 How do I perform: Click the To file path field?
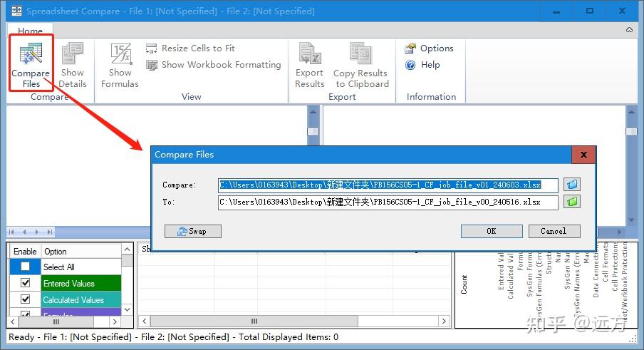[x=388, y=202]
